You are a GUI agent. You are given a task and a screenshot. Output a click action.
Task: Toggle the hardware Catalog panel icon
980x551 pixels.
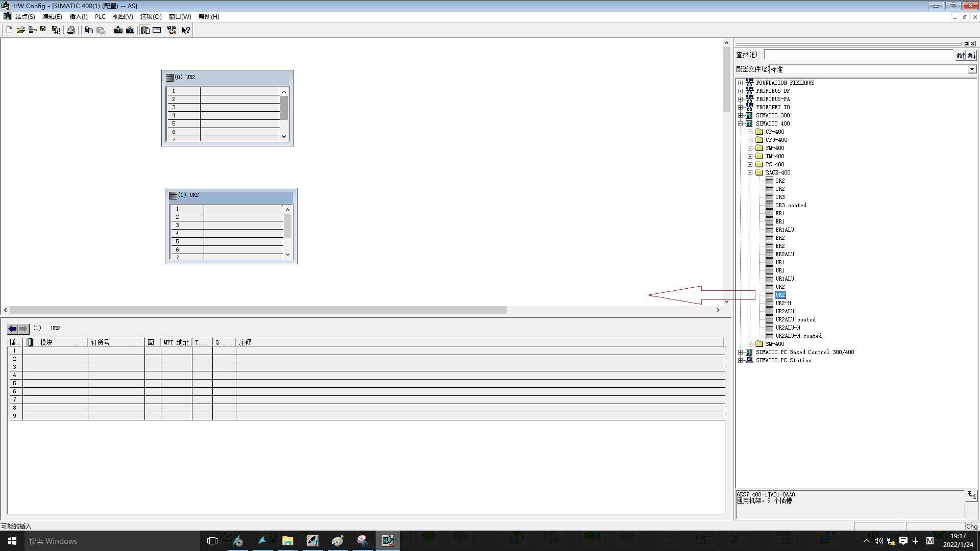[145, 30]
